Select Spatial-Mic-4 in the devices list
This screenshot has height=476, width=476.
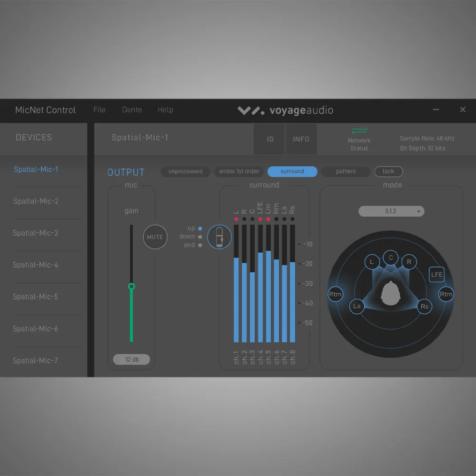[36, 265]
